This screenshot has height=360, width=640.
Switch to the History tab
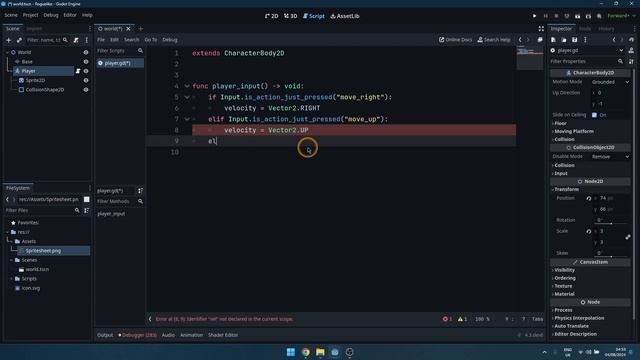coord(606,29)
